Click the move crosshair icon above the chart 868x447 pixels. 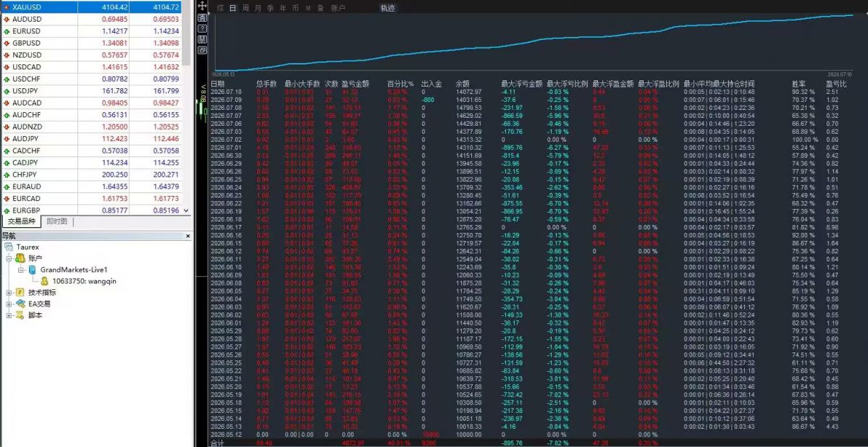(203, 6)
